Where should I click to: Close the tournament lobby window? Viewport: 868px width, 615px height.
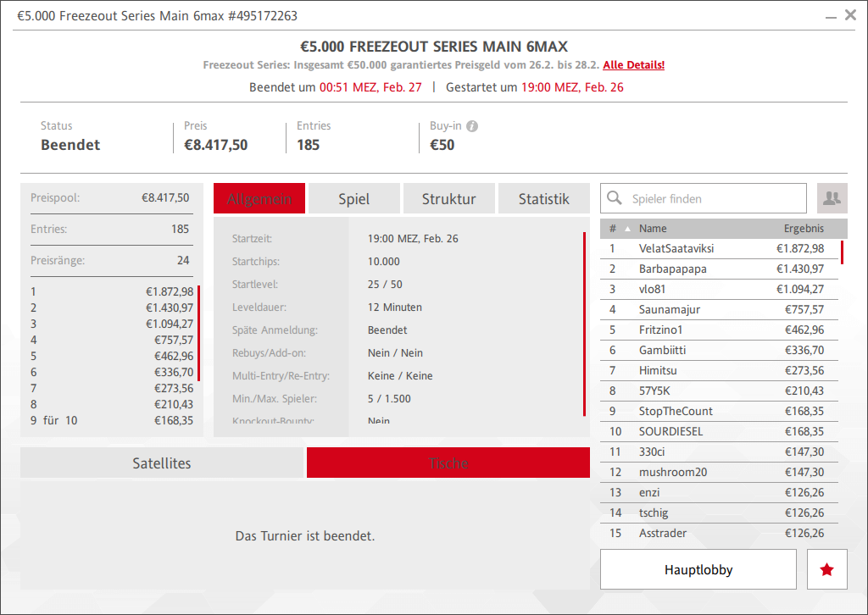pos(851,15)
